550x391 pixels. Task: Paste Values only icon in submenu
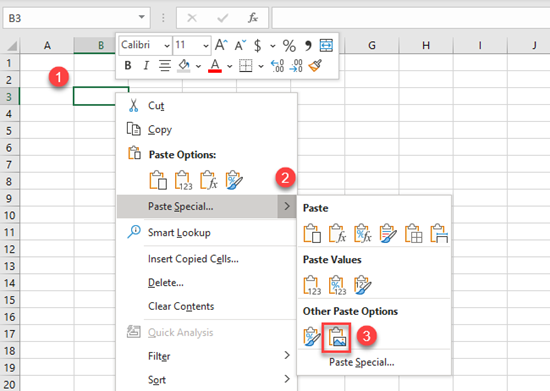pyautogui.click(x=312, y=285)
